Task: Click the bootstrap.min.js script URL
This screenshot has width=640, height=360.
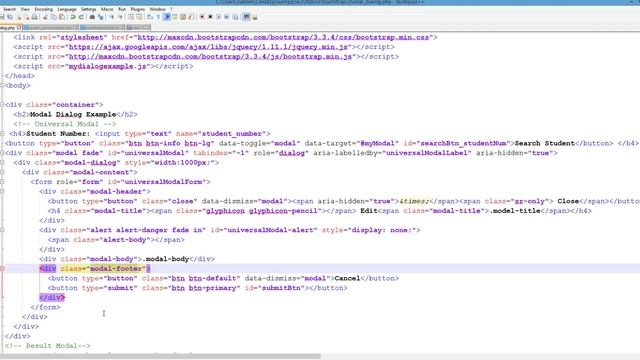Action: tap(210, 56)
